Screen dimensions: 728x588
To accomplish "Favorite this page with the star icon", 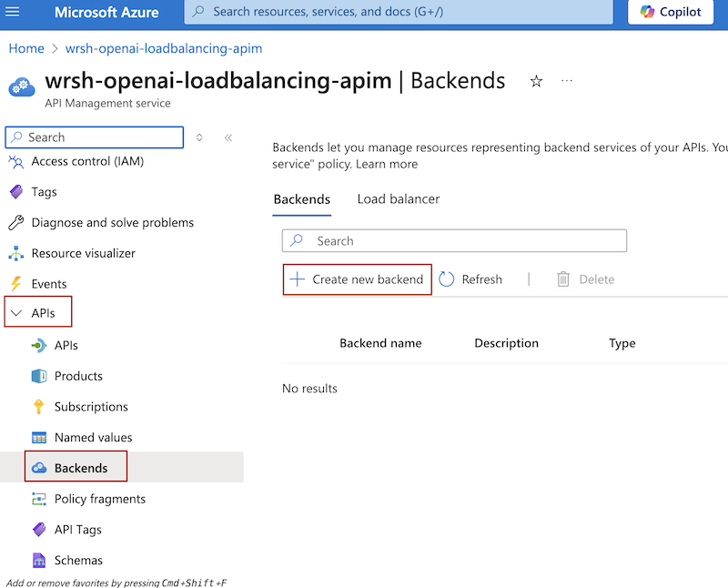I will pyautogui.click(x=536, y=81).
